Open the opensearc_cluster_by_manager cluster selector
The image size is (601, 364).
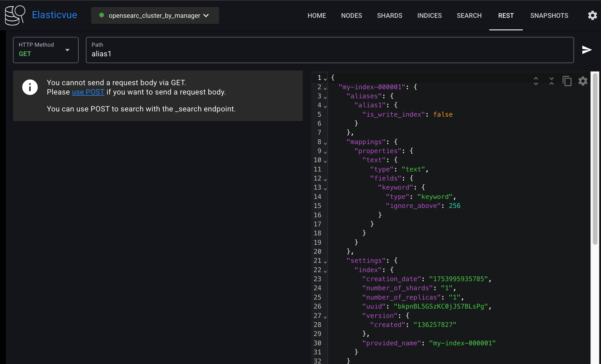[x=155, y=15]
